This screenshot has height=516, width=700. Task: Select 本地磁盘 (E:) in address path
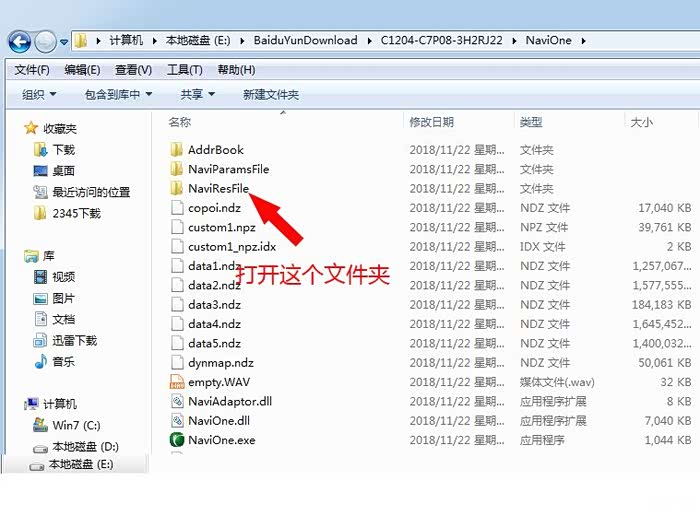(x=198, y=41)
